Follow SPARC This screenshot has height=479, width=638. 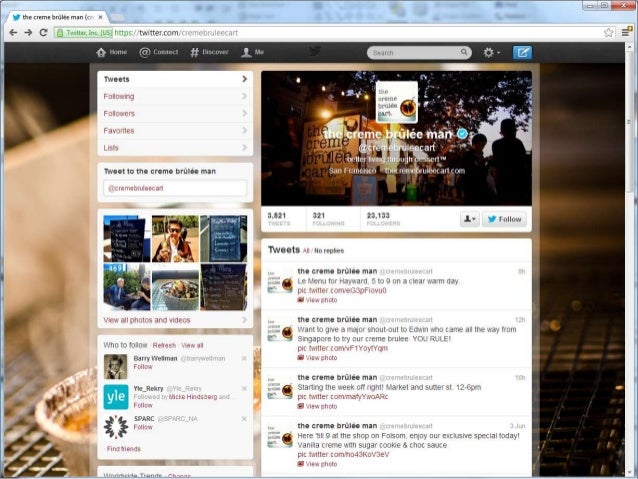(x=143, y=427)
